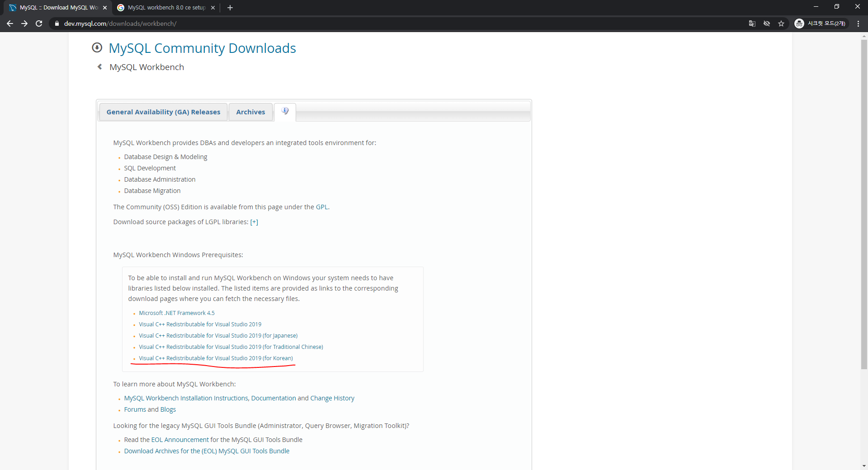Click the blocked third-party cookies eye icon
The width and height of the screenshot is (868, 470).
tap(767, 23)
